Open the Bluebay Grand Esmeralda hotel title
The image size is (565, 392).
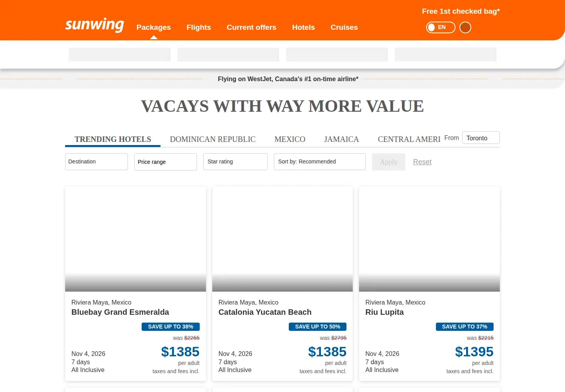tap(120, 312)
